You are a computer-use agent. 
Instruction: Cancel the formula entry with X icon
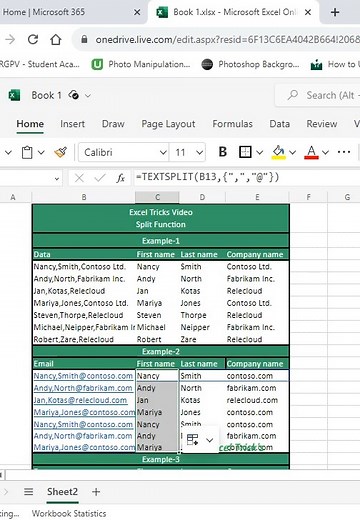[79, 178]
